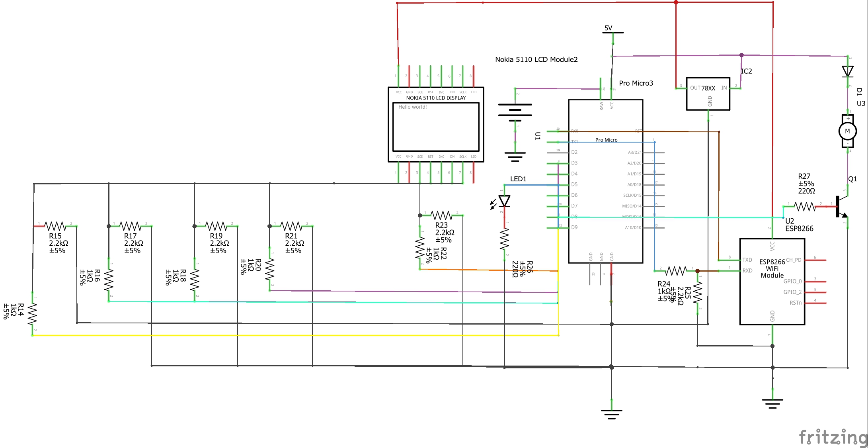Image resolution: width=868 pixels, height=448 pixels.
Task: Click the 5V power symbol
Action: pyautogui.click(x=612, y=31)
